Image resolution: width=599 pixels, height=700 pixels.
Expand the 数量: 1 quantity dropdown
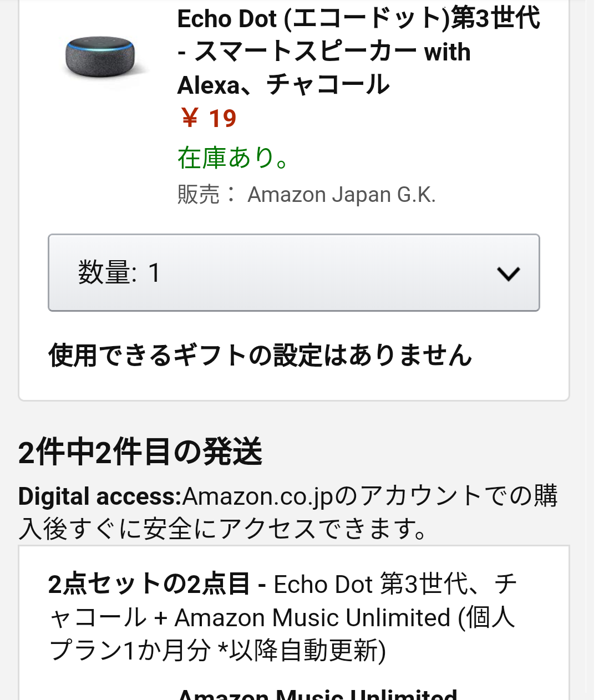(x=294, y=272)
